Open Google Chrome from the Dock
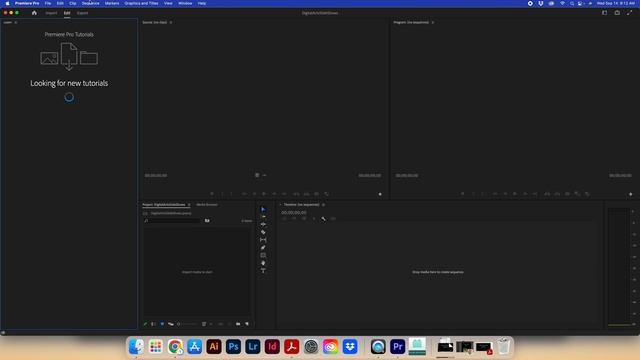The width and height of the screenshot is (640, 360). coord(175,347)
